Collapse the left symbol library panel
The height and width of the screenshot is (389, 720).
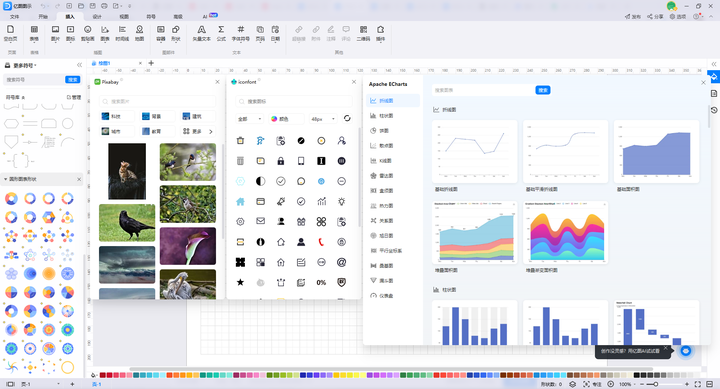tap(79, 65)
